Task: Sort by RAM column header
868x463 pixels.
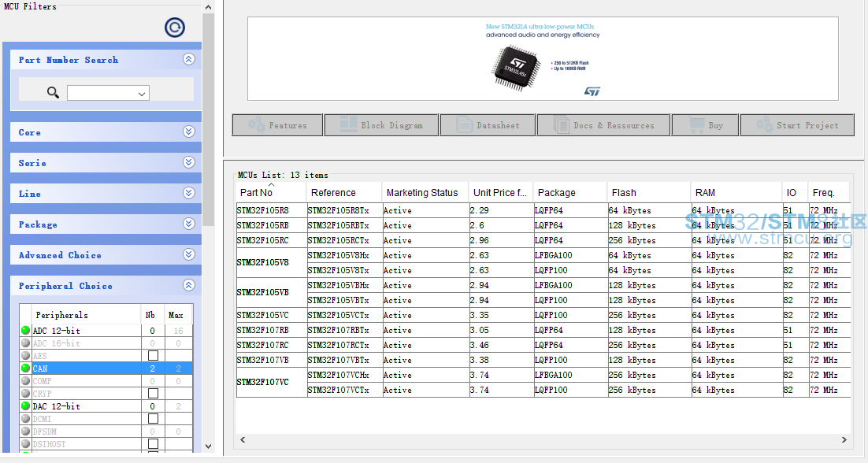Action: pos(736,192)
